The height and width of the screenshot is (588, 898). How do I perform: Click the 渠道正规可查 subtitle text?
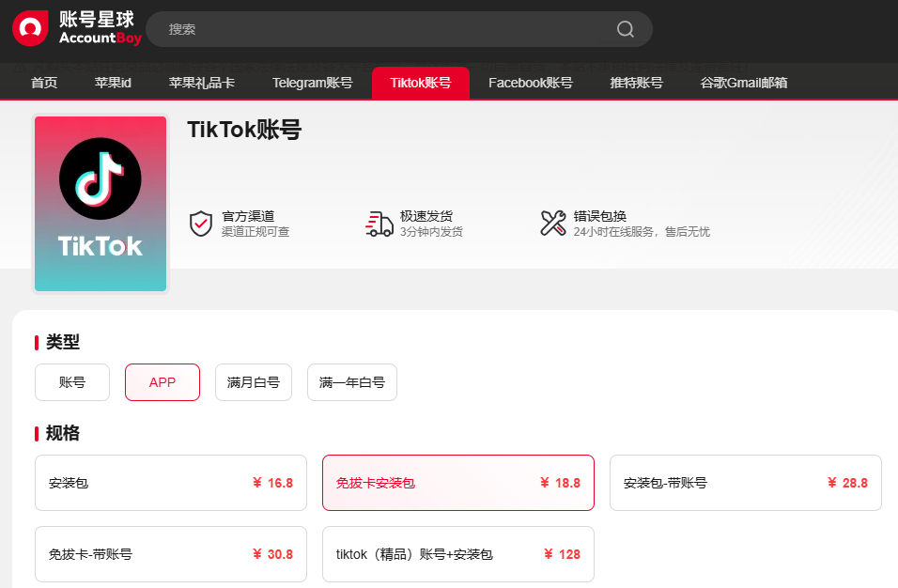pyautogui.click(x=255, y=231)
